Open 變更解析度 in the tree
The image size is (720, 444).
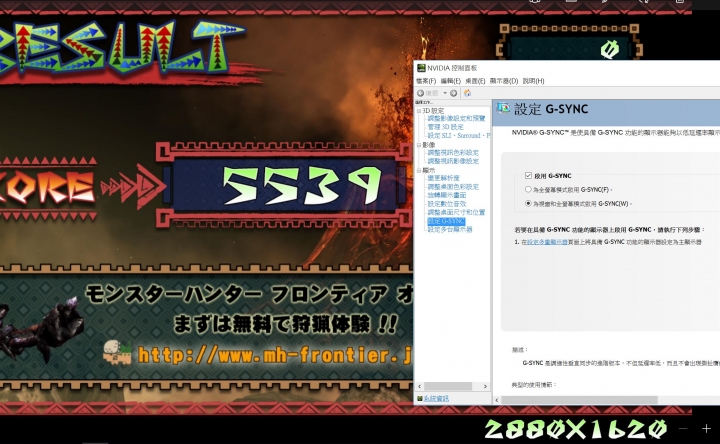pos(444,178)
